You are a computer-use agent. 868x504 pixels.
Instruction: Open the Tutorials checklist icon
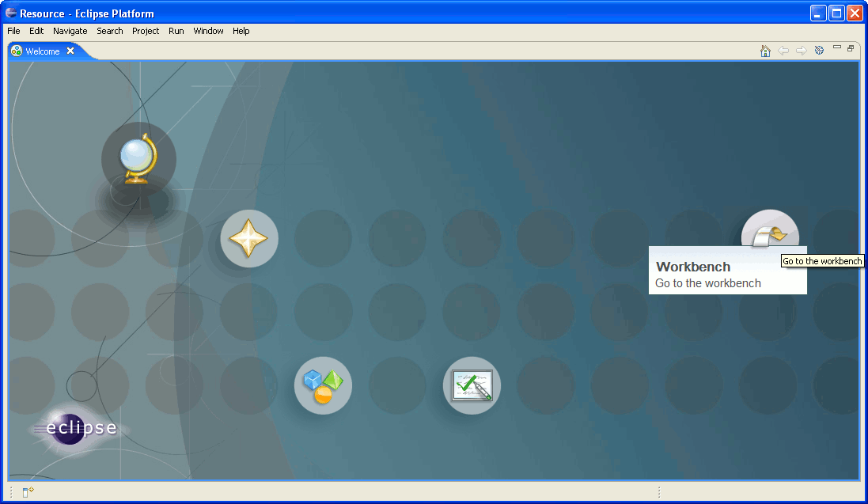[x=472, y=385]
